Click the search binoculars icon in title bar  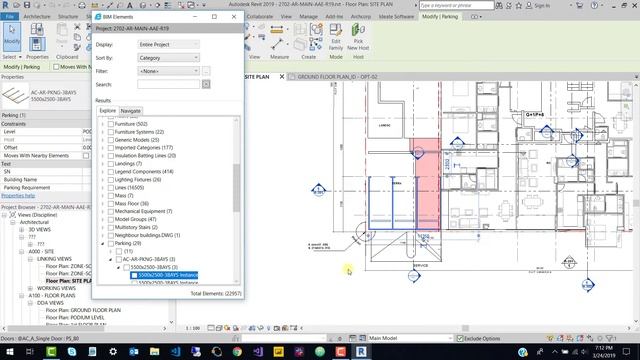point(499,5)
